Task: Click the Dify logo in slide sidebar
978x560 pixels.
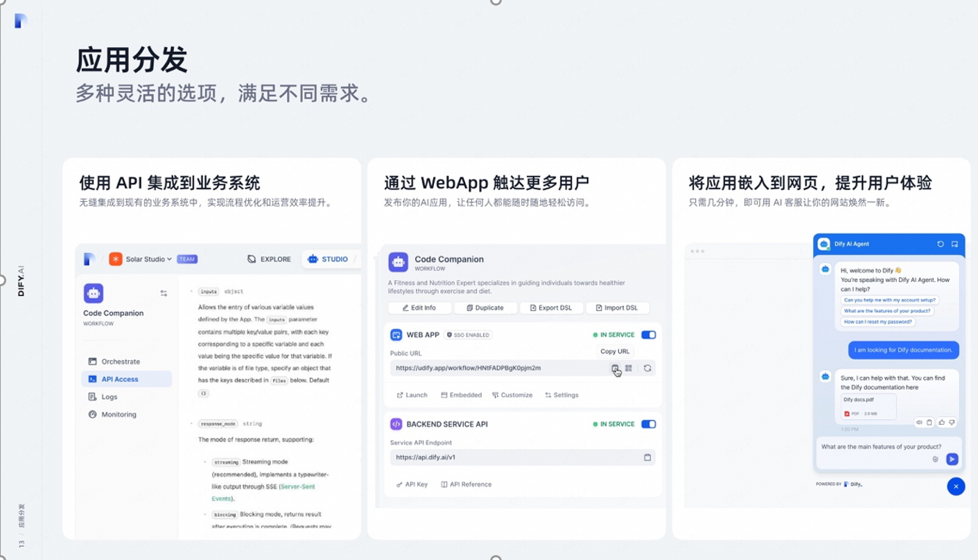Action: [x=21, y=21]
